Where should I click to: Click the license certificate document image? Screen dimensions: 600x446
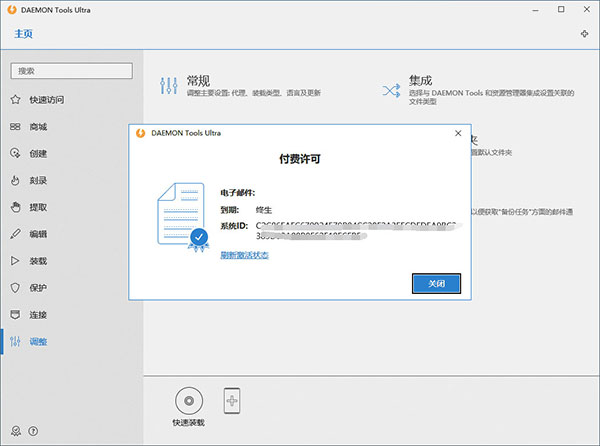[183, 217]
